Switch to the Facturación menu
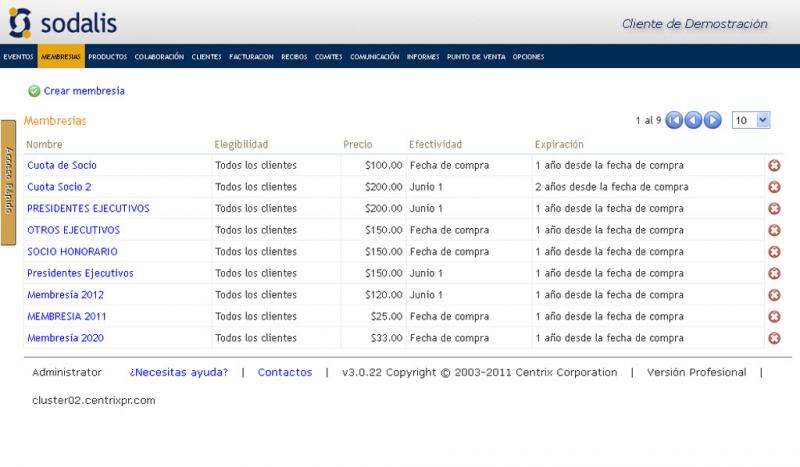800x467 pixels. (x=251, y=57)
